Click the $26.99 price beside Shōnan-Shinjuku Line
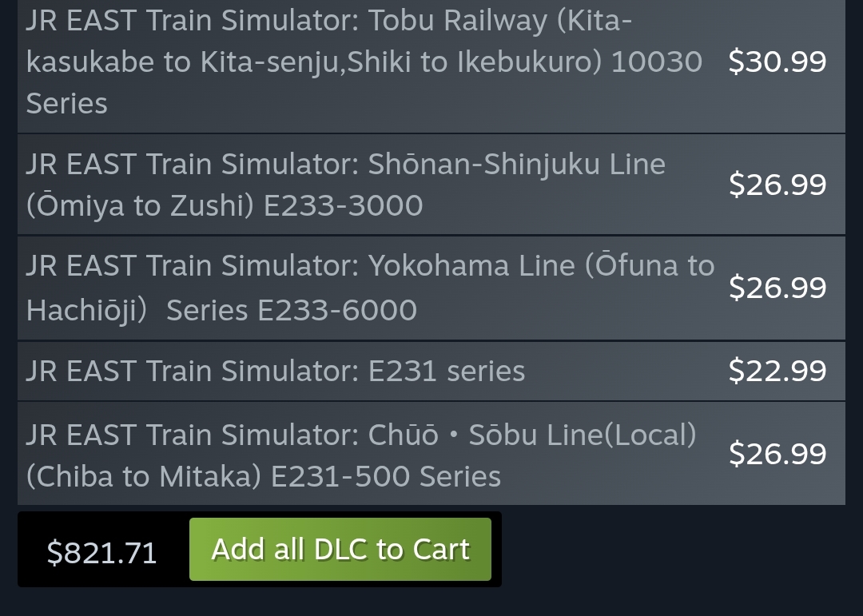Viewport: 863px width, 616px height. tap(777, 185)
